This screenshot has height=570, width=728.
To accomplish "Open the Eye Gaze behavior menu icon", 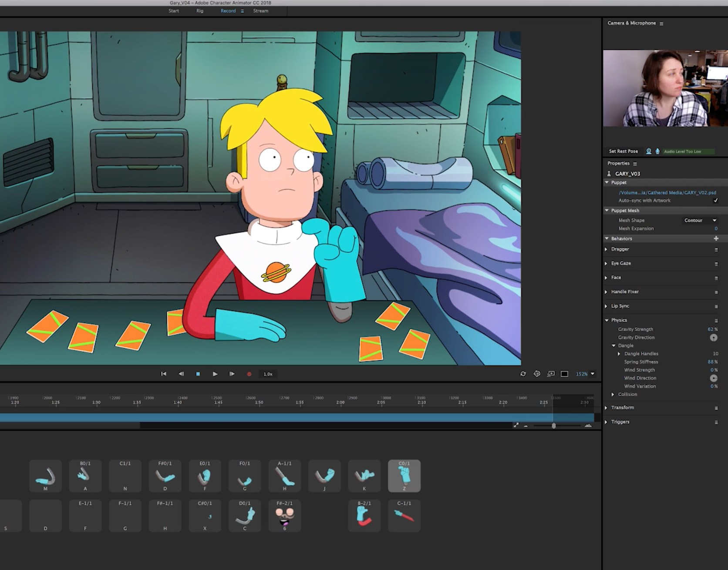I will 716,264.
